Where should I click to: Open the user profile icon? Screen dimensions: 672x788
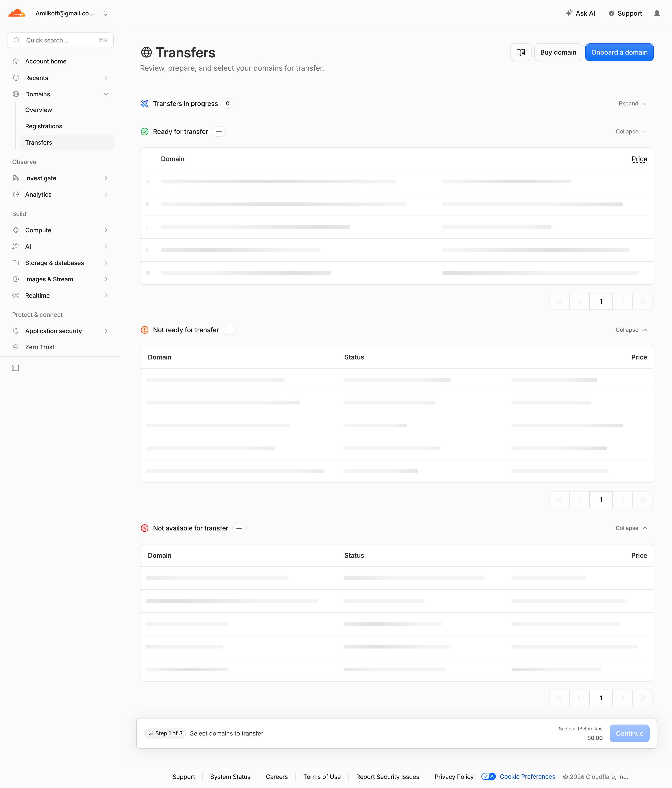pos(657,13)
